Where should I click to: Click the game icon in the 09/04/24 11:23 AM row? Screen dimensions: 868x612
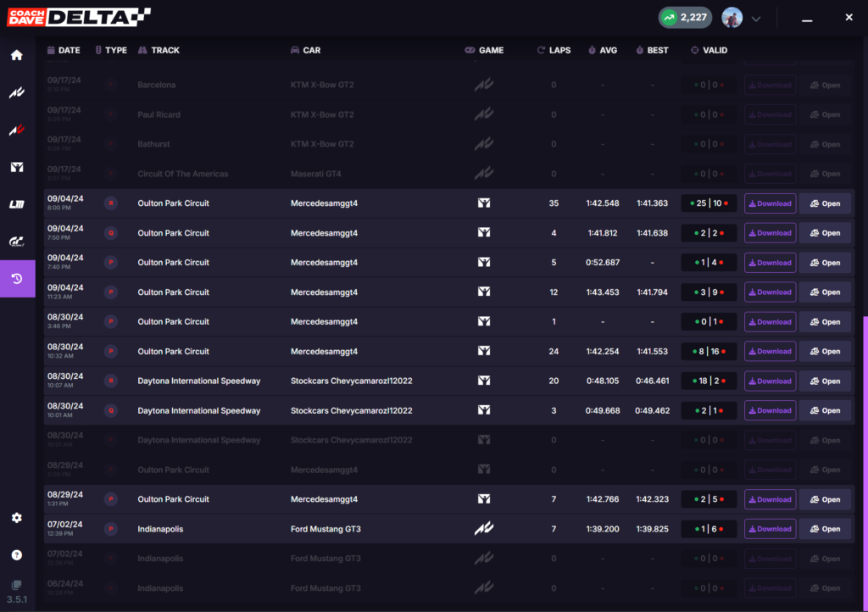pos(484,292)
